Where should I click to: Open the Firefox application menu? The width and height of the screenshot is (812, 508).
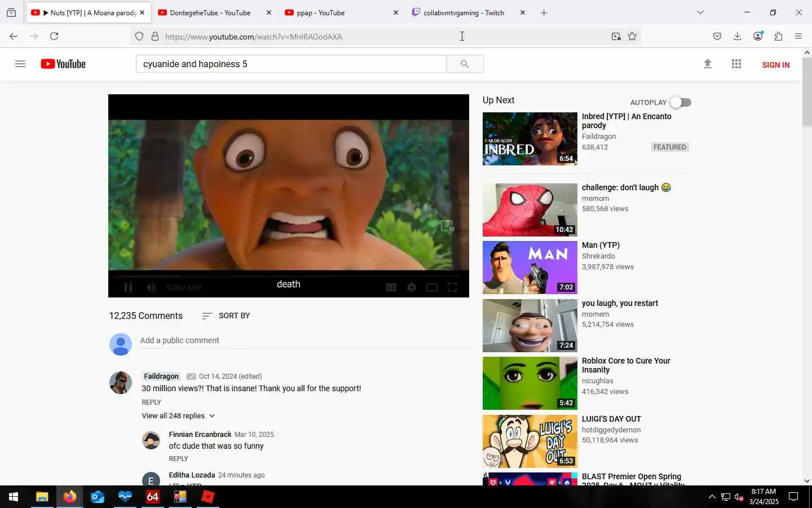tap(798, 36)
